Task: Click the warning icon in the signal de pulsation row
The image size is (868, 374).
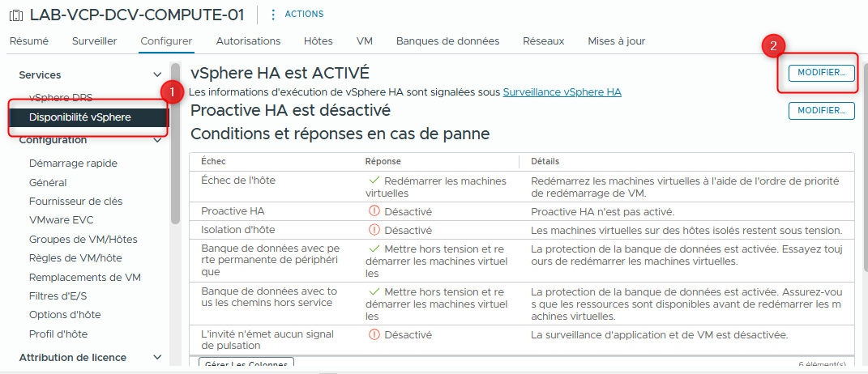Action: pyautogui.click(x=374, y=335)
